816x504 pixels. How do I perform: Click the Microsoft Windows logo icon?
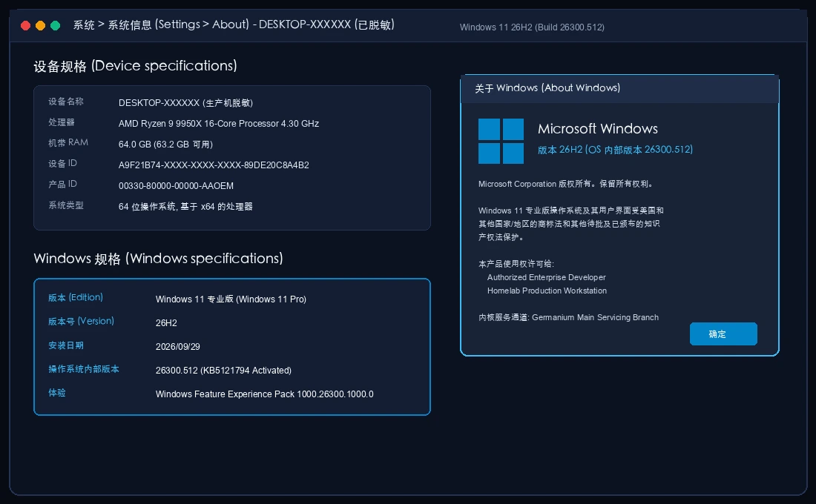pyautogui.click(x=501, y=141)
